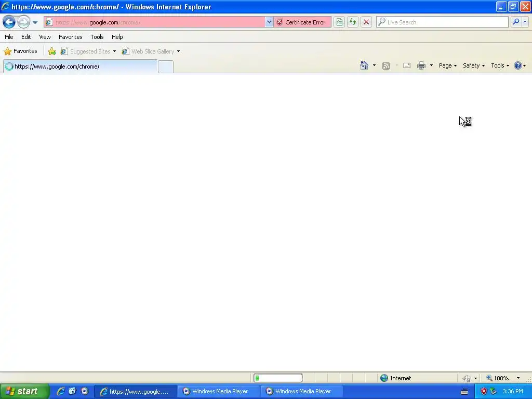Print the page with printer icon
The height and width of the screenshot is (399, 532).
click(421, 65)
